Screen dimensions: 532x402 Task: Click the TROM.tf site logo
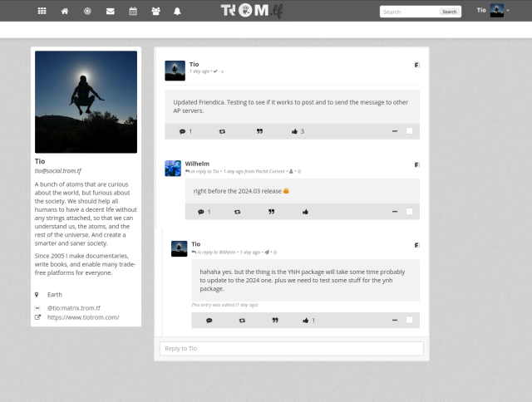[252, 11]
